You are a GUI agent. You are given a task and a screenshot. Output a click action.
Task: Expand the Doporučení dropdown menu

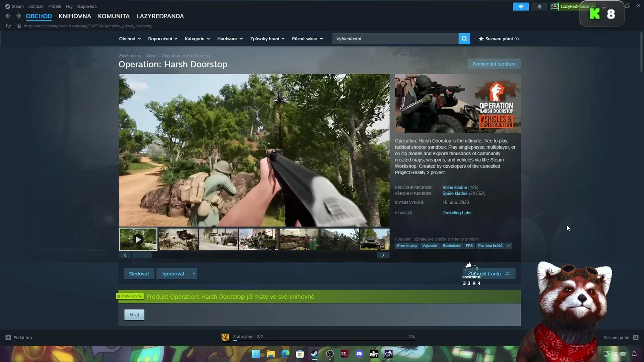tap(163, 39)
